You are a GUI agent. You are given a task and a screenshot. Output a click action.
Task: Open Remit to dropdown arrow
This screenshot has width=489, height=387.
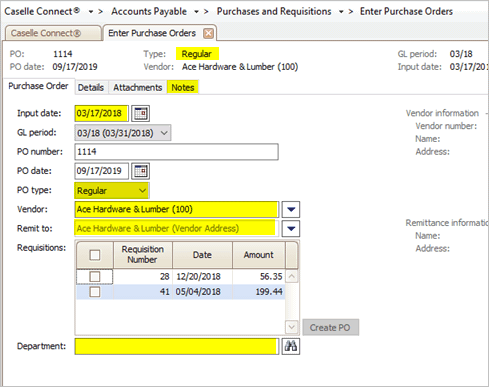pyautogui.click(x=291, y=229)
